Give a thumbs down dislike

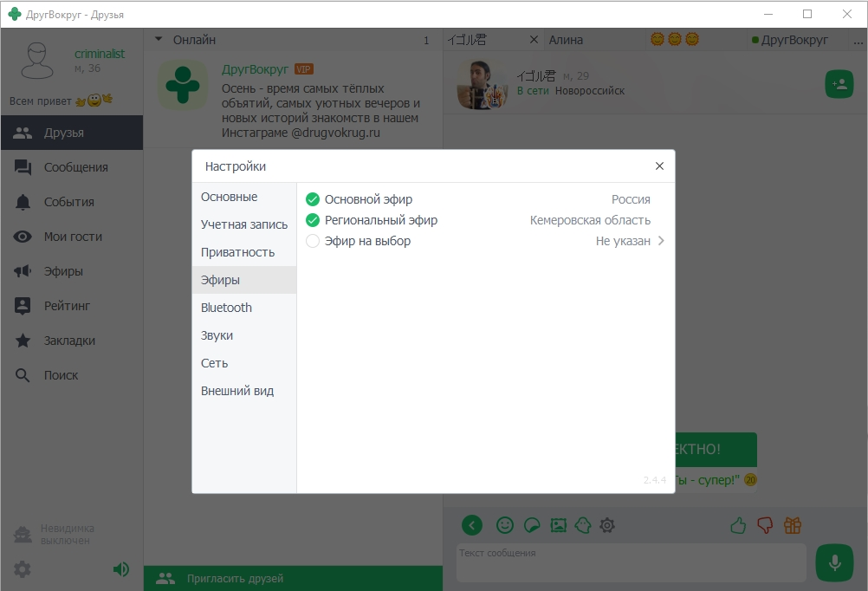click(765, 525)
